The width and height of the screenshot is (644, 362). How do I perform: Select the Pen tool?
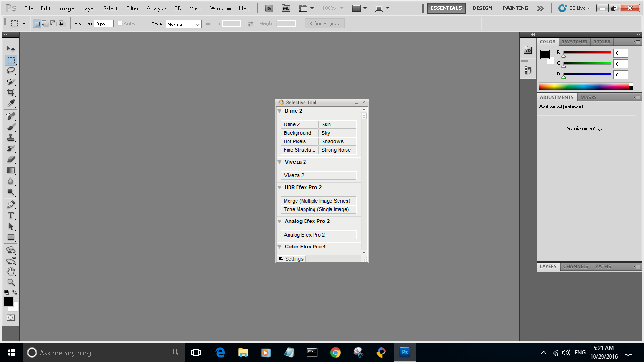(11, 205)
